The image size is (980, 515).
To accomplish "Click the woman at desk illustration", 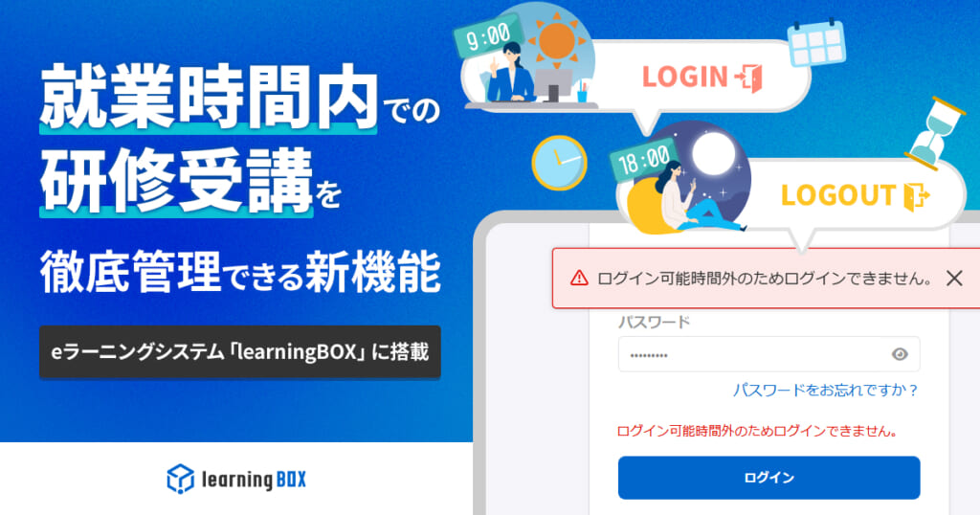I will [x=511, y=72].
